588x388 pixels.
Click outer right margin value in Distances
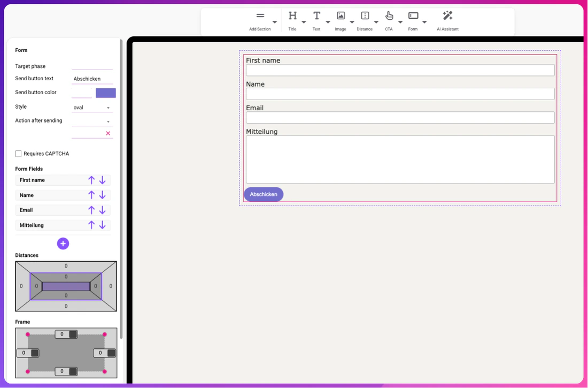[111, 286]
